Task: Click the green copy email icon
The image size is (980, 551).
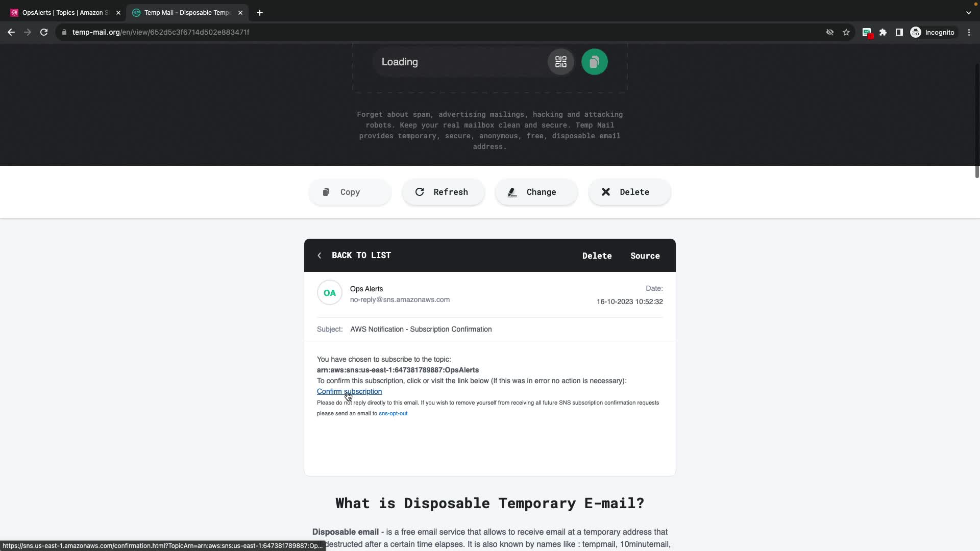Action: pos(594,62)
